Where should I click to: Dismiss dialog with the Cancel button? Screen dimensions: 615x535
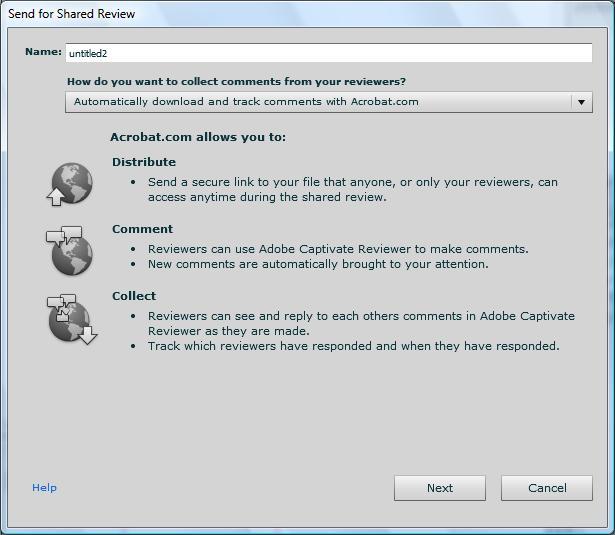(547, 488)
